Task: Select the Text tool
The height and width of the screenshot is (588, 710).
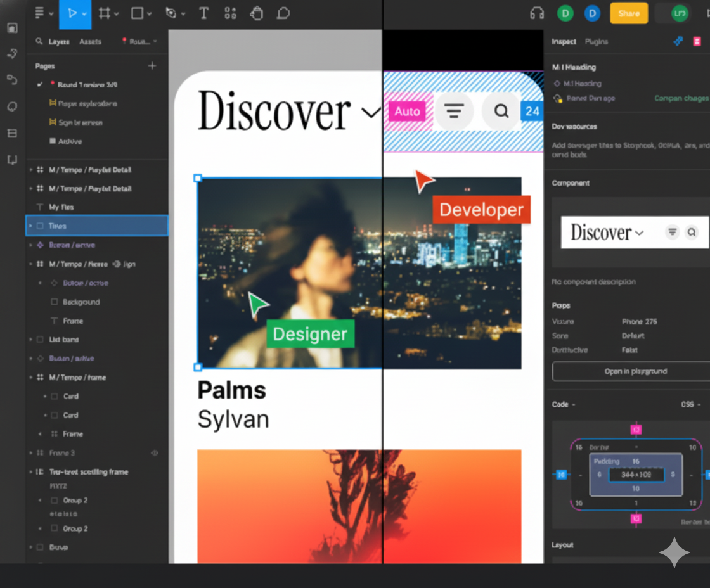Action: 203,13
